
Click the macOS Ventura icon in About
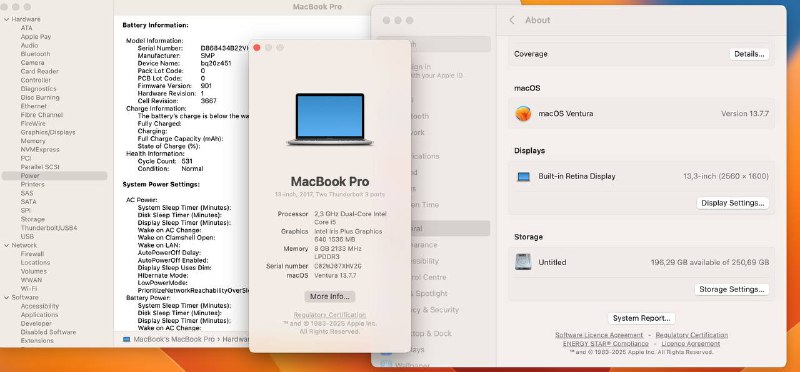point(523,113)
